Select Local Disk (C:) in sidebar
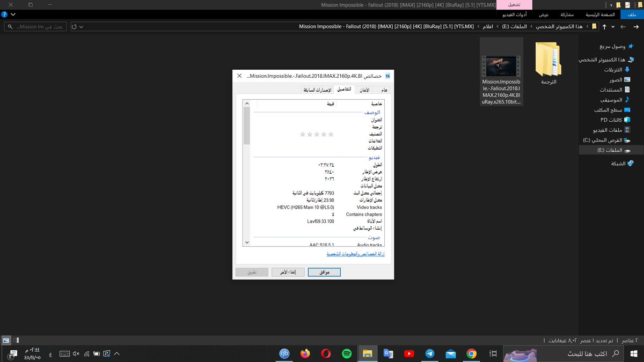The width and height of the screenshot is (644, 362). point(606,140)
